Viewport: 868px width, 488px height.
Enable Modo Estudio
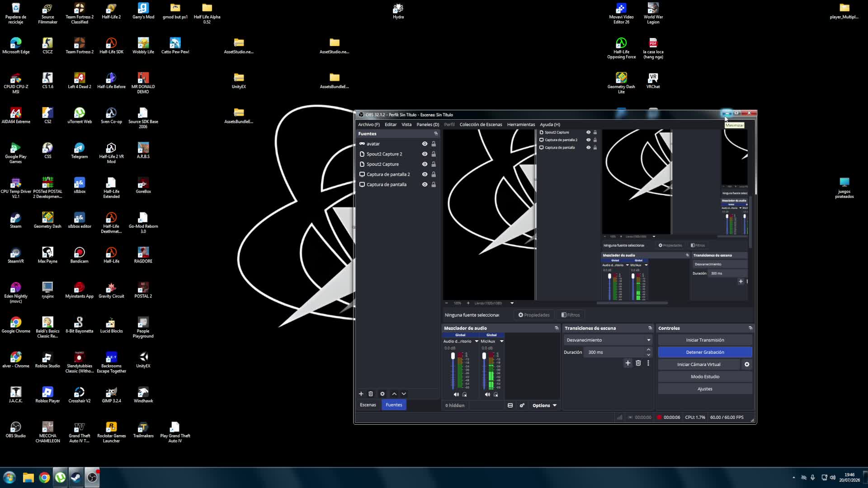tap(705, 376)
